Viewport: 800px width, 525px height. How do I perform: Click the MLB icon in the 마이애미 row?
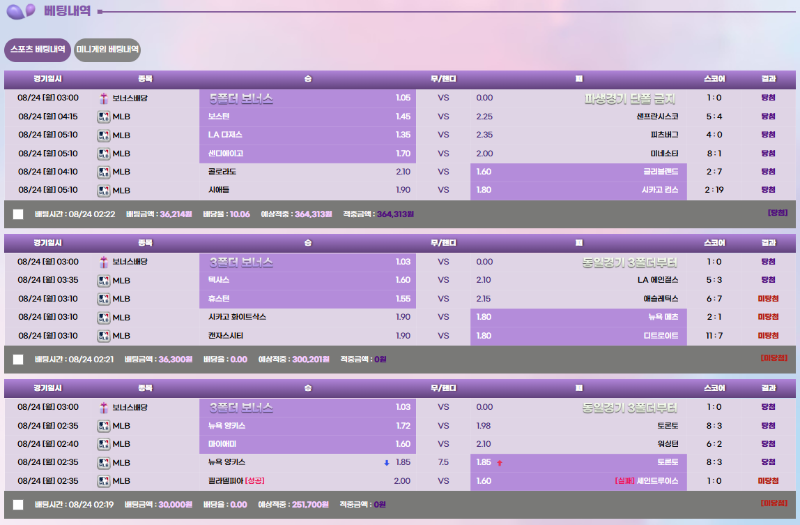pyautogui.click(x=104, y=444)
